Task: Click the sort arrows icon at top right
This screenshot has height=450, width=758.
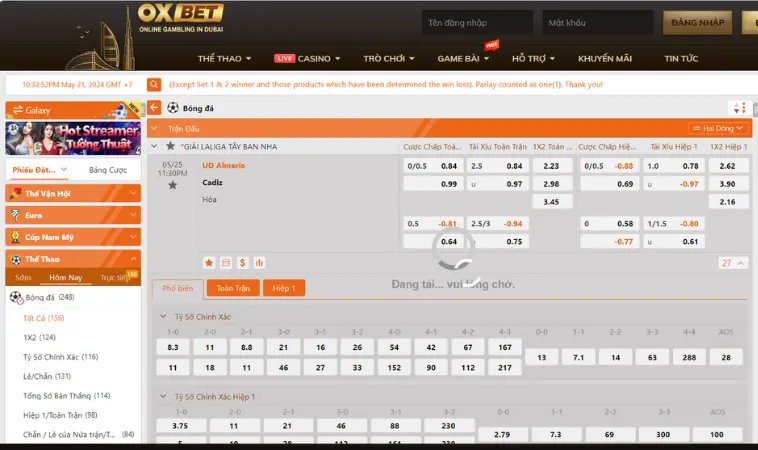Action: [739, 107]
